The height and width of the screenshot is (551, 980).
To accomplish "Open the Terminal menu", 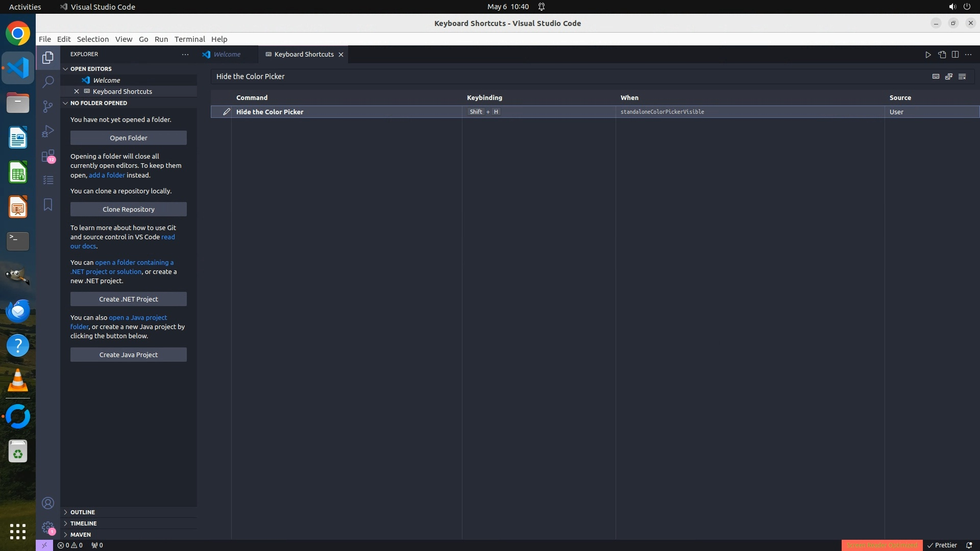I will click(189, 39).
